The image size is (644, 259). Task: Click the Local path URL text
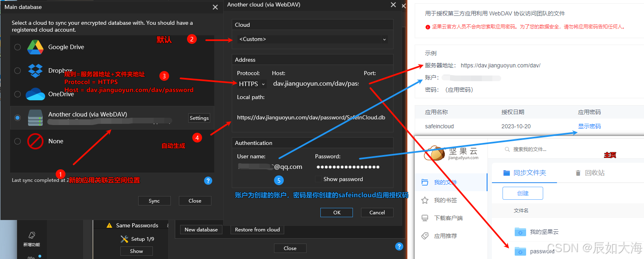tap(311, 117)
